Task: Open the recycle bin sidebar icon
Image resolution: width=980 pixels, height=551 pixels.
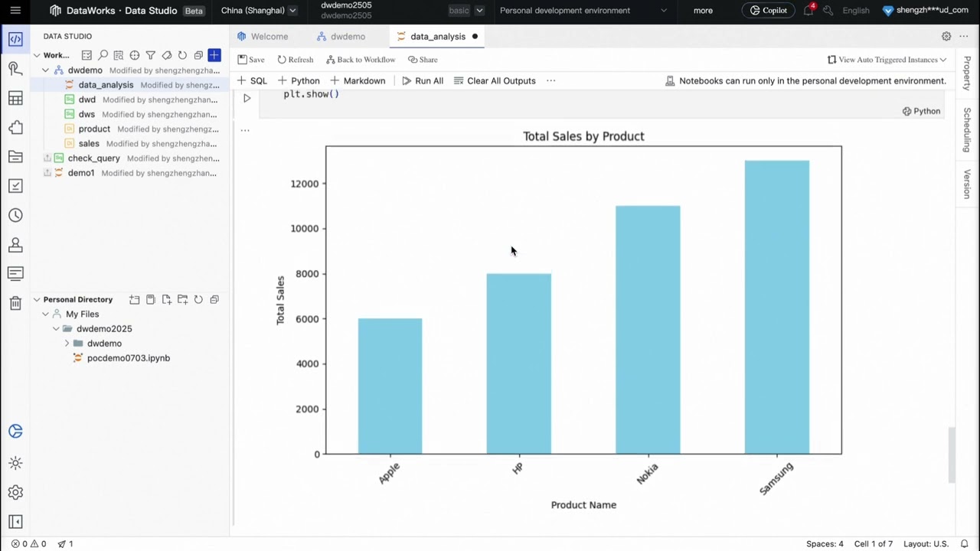Action: [15, 303]
